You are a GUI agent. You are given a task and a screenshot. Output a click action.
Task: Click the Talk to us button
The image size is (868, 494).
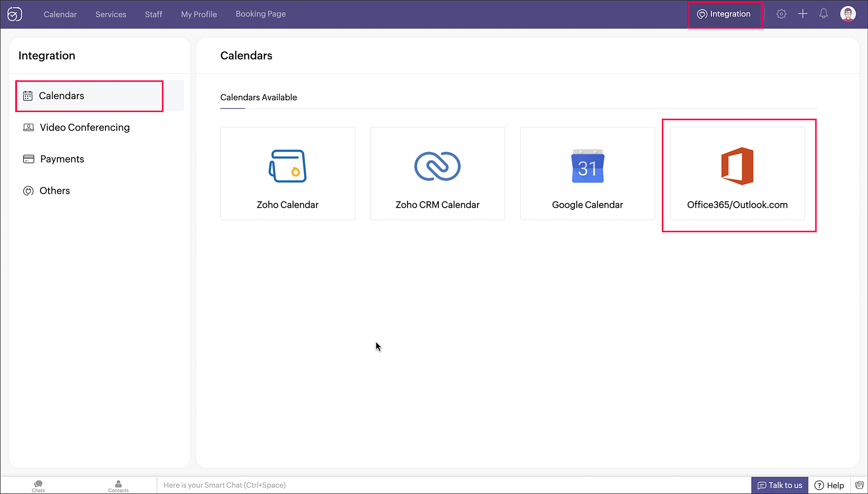pyautogui.click(x=780, y=485)
